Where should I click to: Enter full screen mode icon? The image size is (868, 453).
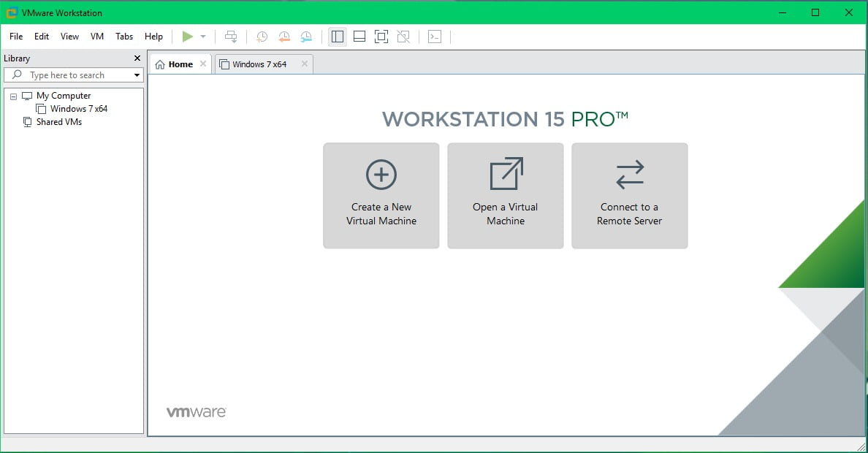381,37
